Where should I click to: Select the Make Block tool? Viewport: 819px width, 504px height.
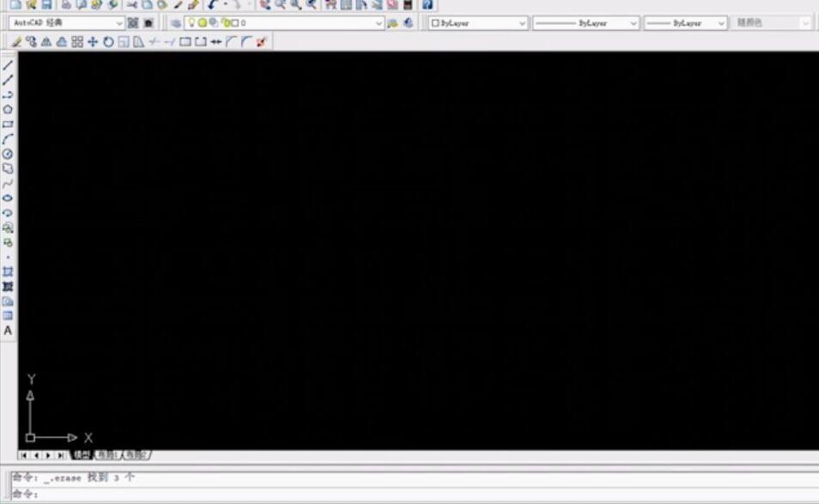point(8,242)
